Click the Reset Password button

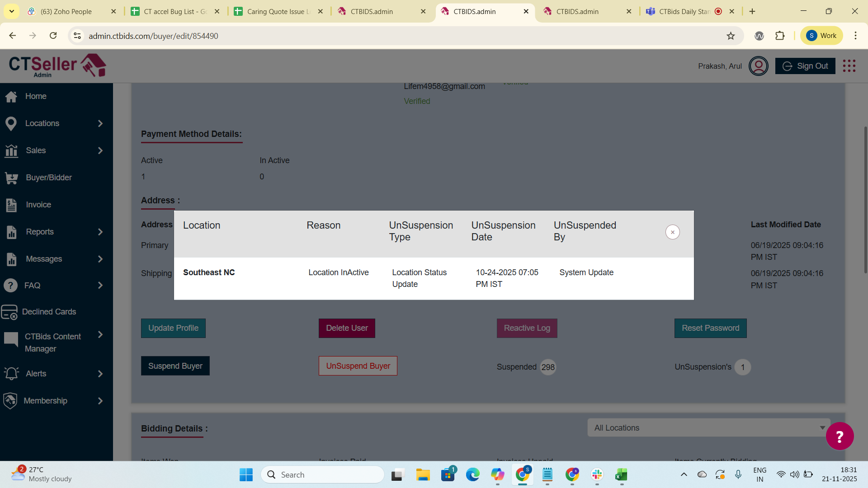[710, 328]
